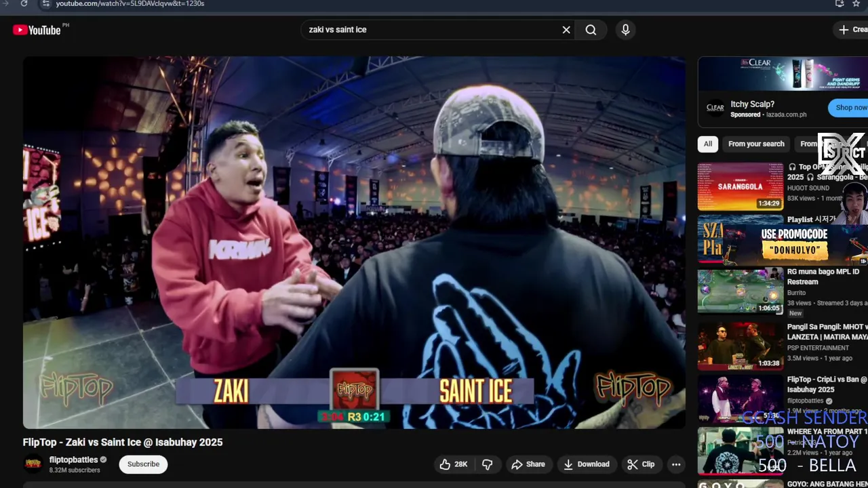
Task: Download the video
Action: point(587,464)
